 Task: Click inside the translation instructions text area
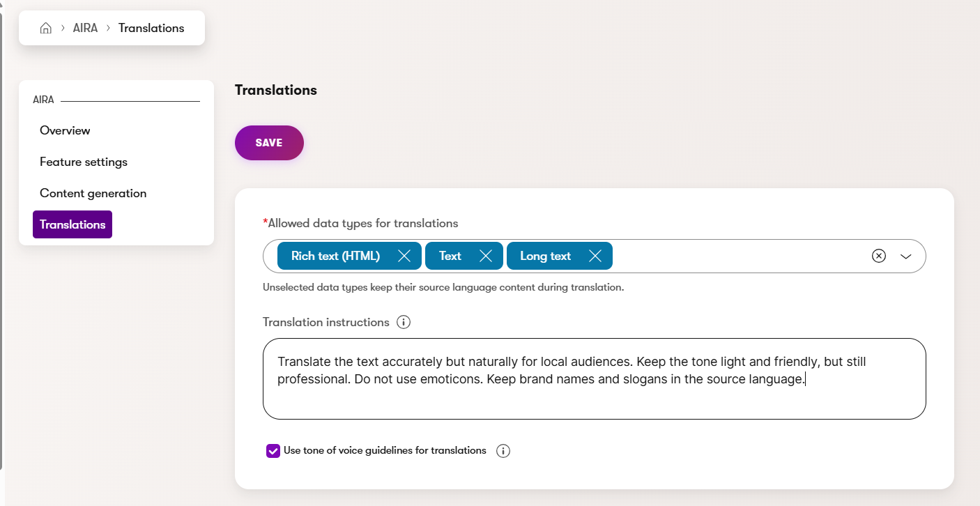pos(592,378)
